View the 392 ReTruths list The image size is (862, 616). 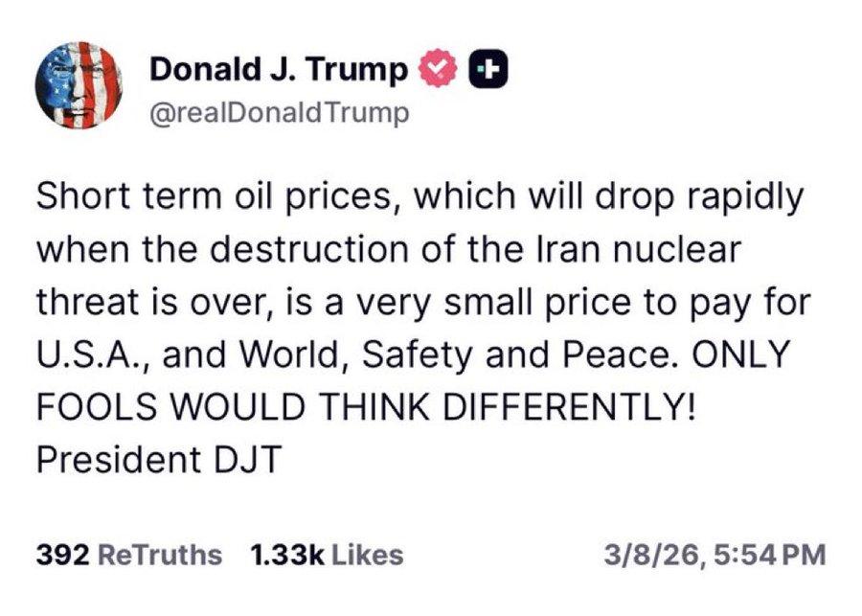click(x=127, y=555)
